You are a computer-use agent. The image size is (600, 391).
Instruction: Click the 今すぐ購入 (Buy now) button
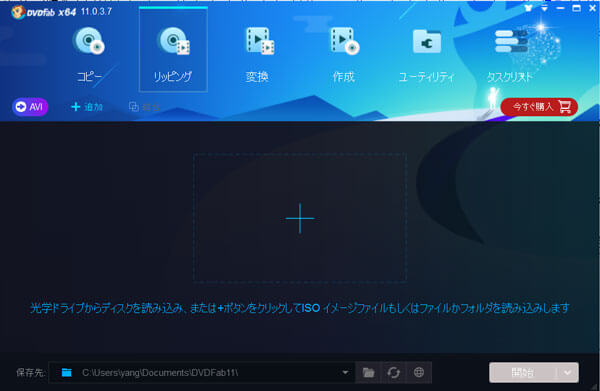click(539, 107)
